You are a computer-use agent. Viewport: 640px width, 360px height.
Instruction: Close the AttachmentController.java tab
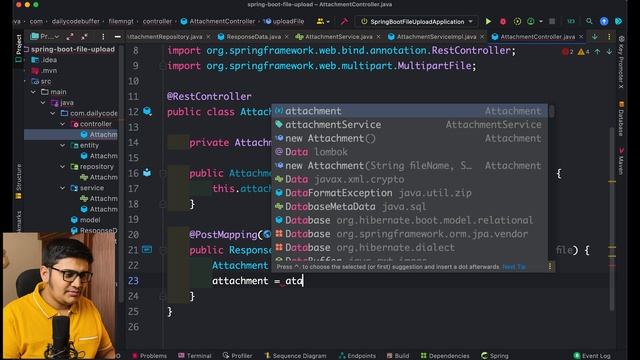point(581,37)
